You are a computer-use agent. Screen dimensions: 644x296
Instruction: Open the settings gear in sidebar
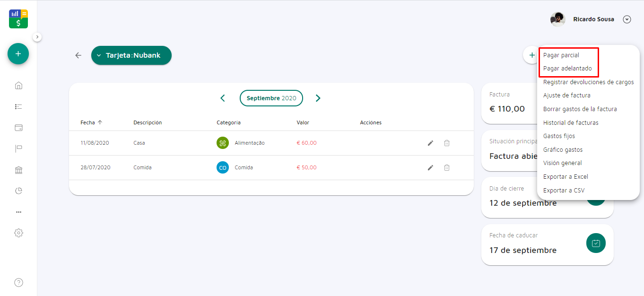pyautogui.click(x=18, y=233)
